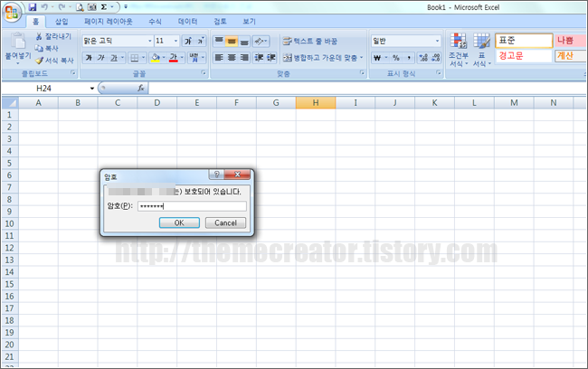Apply the 표준 cell style

tap(524, 40)
